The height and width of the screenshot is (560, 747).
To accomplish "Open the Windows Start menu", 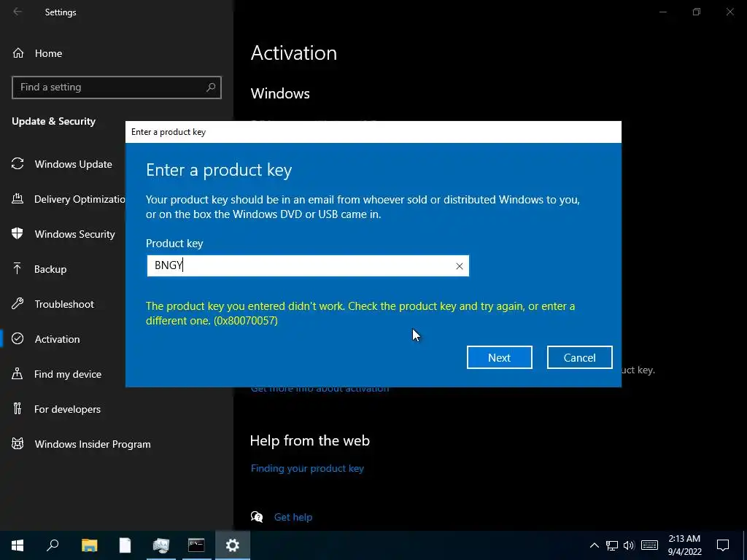I will pos(18,545).
